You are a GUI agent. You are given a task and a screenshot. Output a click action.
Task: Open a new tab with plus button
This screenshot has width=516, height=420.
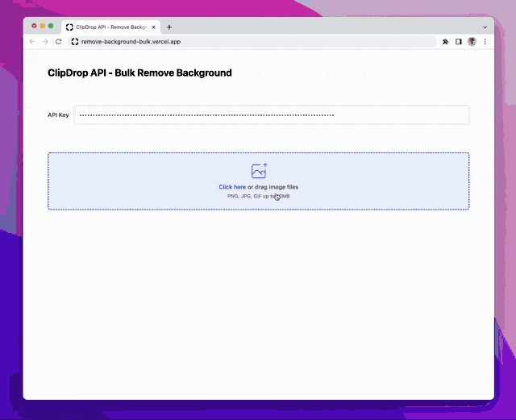[x=169, y=27]
